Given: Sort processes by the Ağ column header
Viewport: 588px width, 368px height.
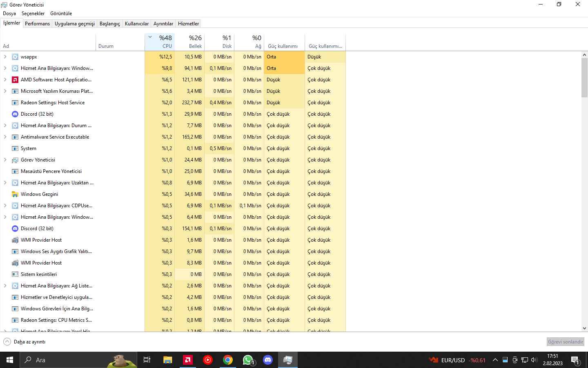Looking at the screenshot, I should [x=249, y=42].
